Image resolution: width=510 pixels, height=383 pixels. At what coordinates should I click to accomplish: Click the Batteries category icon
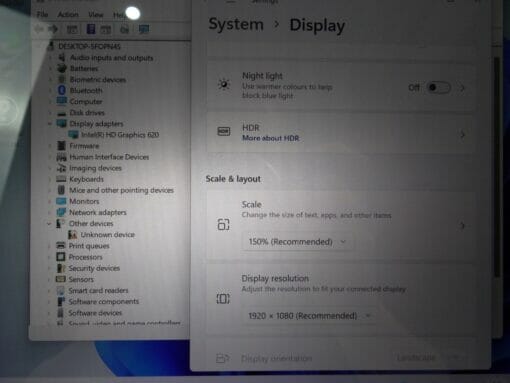tap(62, 68)
